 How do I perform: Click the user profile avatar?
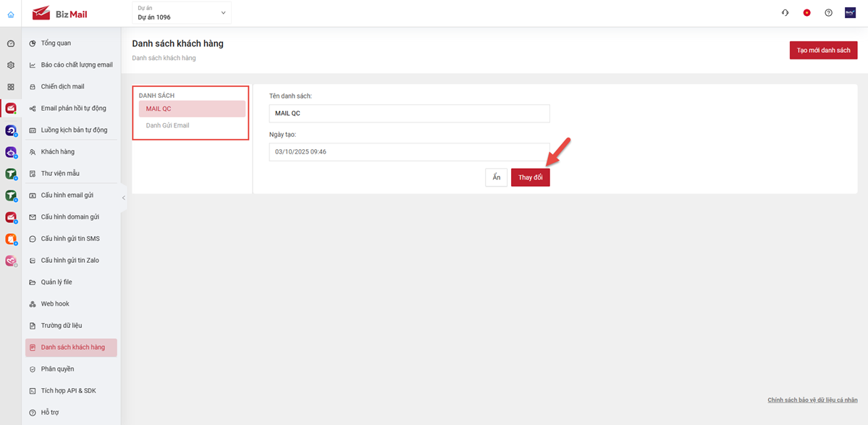[x=850, y=13]
